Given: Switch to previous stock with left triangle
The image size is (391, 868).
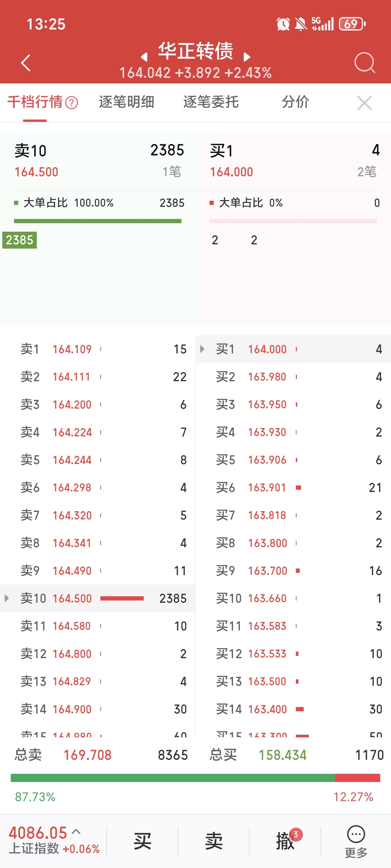Looking at the screenshot, I should pos(144,57).
